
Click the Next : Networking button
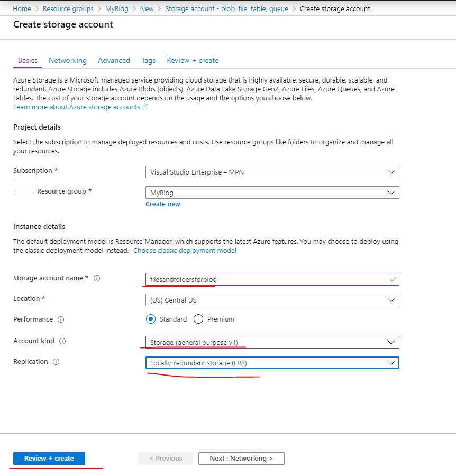click(x=241, y=459)
